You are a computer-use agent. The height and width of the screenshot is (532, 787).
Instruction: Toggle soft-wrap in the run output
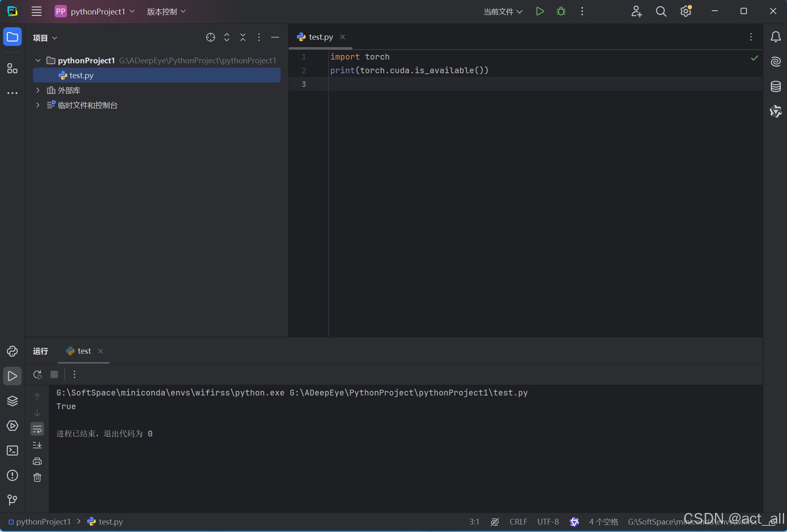[37, 429]
